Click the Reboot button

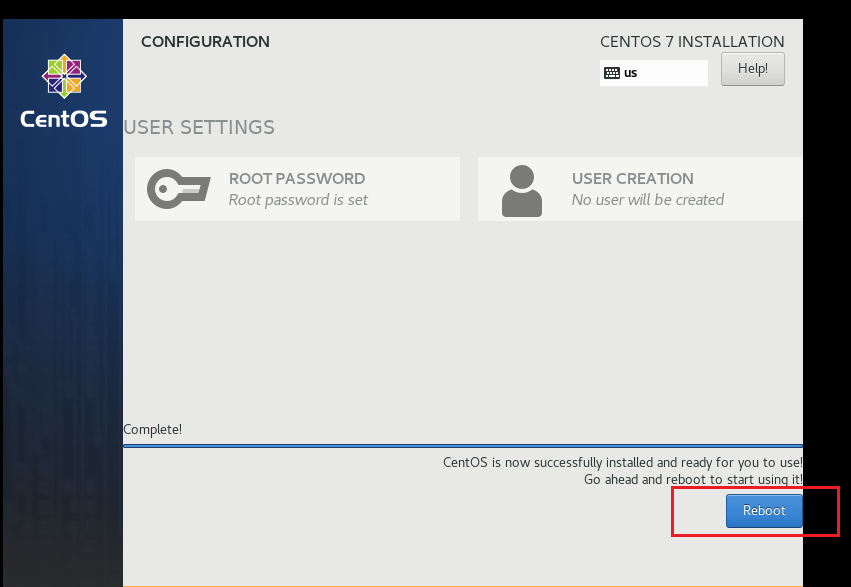click(x=764, y=511)
